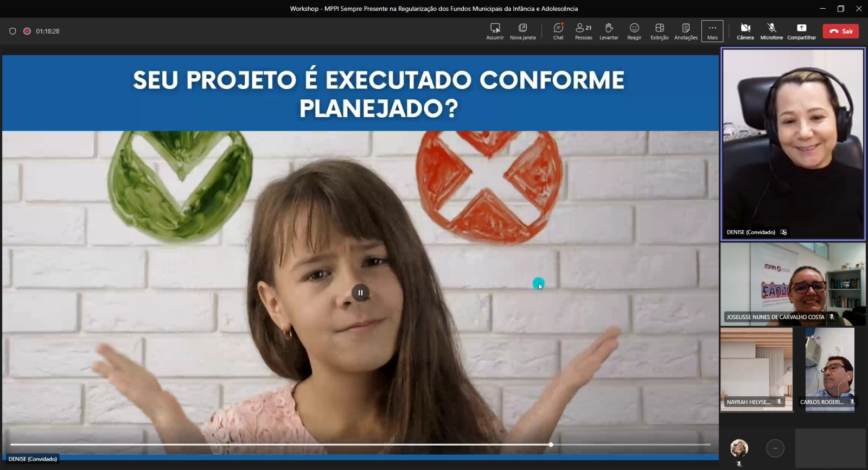Viewport: 868px width, 470px height.
Task: Open the Chat panel
Action: pyautogui.click(x=558, y=31)
